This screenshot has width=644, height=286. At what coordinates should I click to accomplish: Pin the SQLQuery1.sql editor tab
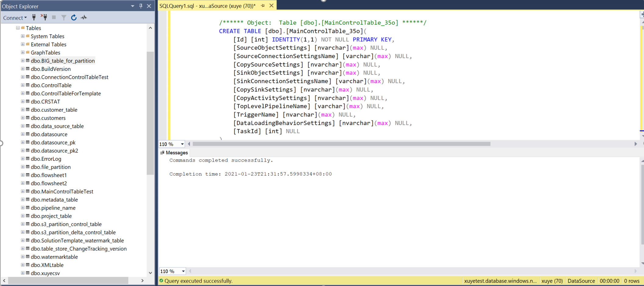click(x=263, y=5)
